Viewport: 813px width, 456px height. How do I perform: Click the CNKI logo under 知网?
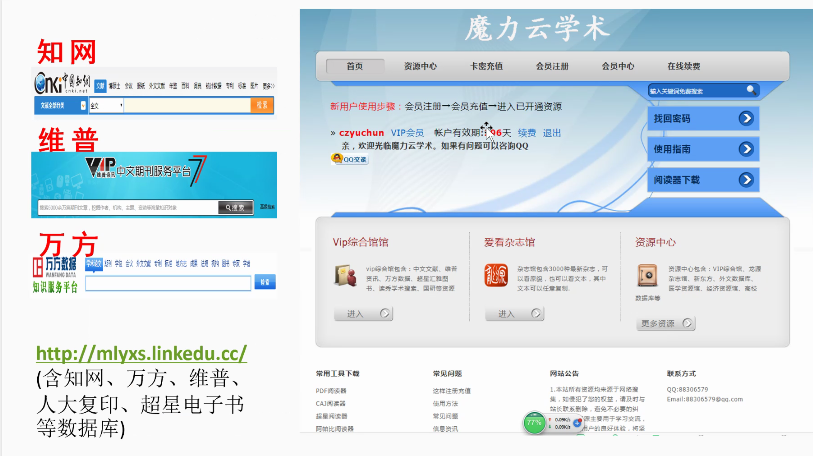pyautogui.click(x=62, y=83)
